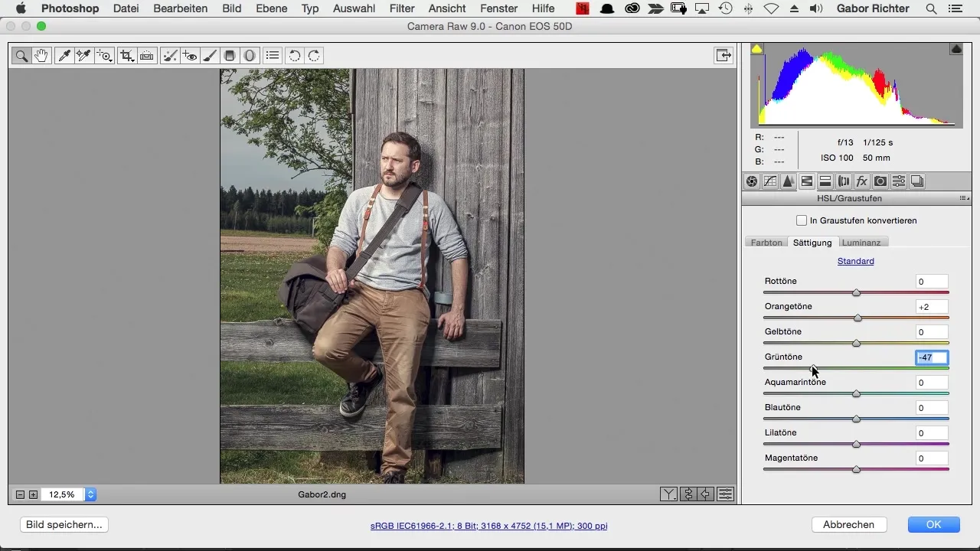Open the Snapshots panel
Viewport: 980px width, 551px height.
pos(917,181)
